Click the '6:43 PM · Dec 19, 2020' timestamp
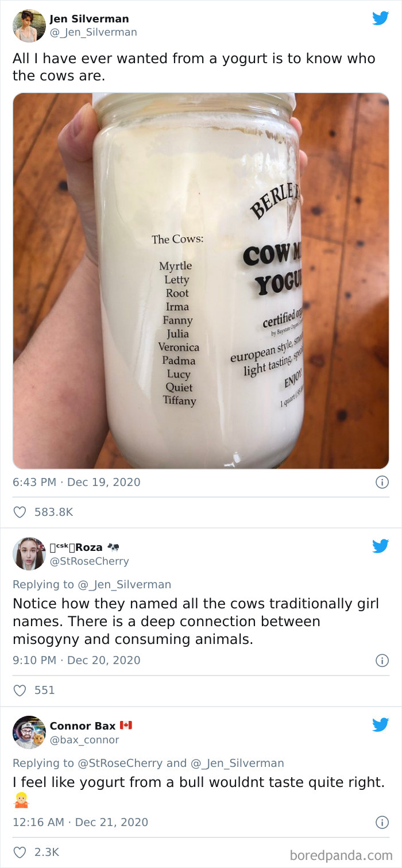 coord(77,482)
